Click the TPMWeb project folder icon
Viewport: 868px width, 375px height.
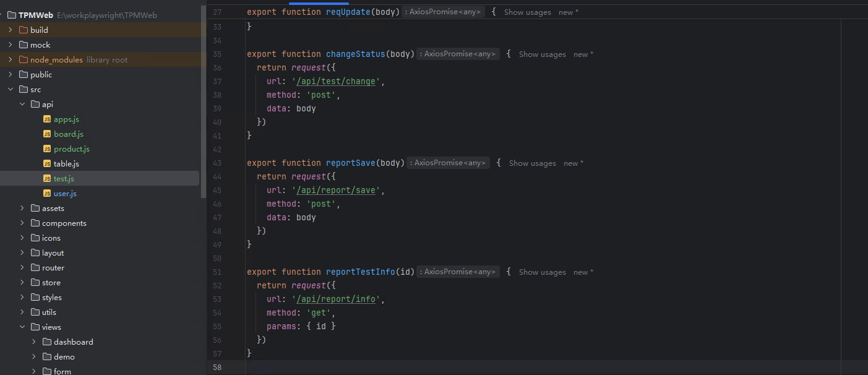[x=12, y=15]
